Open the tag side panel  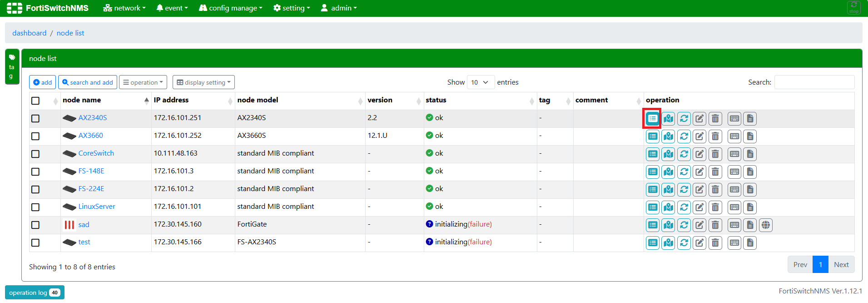pos(12,66)
